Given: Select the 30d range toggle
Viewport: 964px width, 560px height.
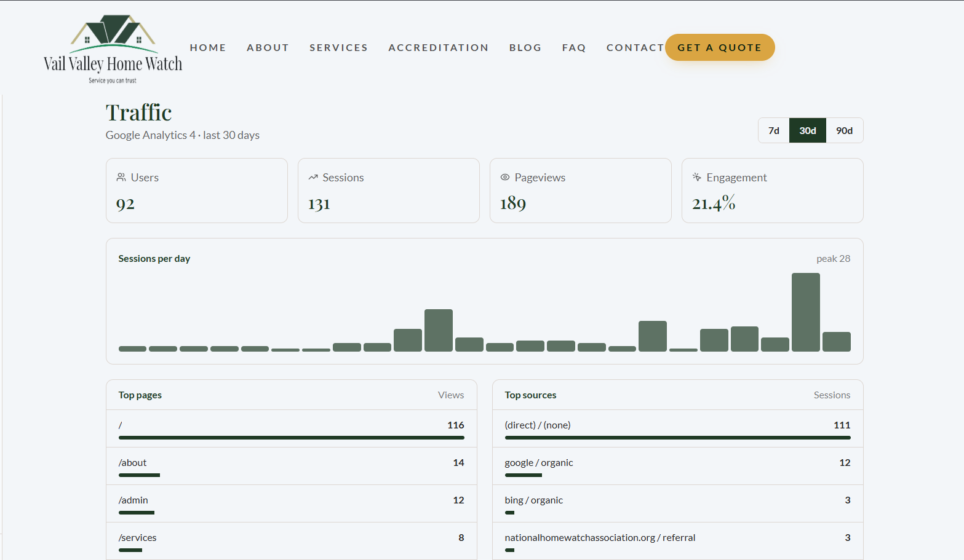Looking at the screenshot, I should [808, 130].
